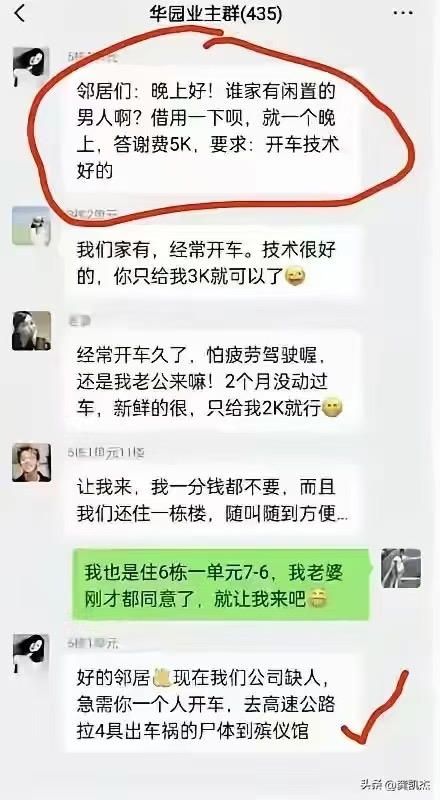
Task: Tap avatar of first message sender
Action: click(x=31, y=66)
